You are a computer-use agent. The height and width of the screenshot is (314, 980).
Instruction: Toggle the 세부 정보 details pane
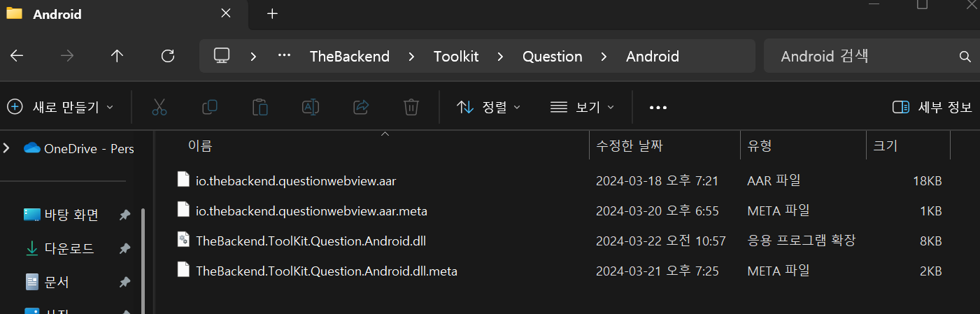(x=932, y=107)
